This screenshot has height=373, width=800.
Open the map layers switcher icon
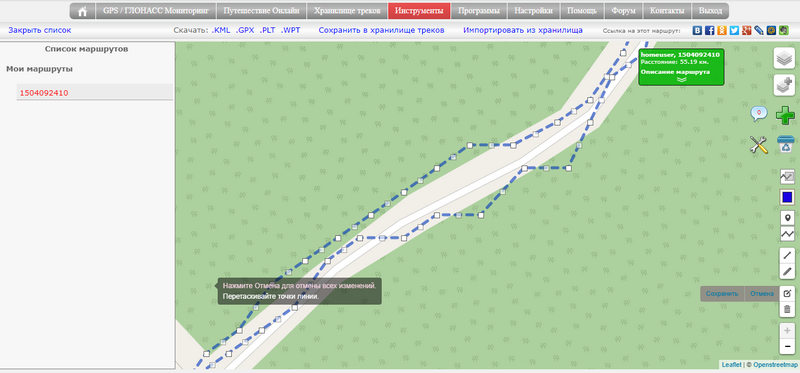pyautogui.click(x=784, y=58)
